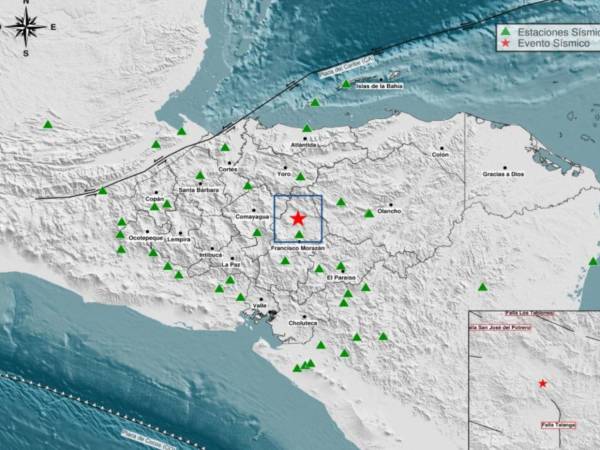Click the 'Valle' department label
This screenshot has height=450, width=600.
point(260,305)
